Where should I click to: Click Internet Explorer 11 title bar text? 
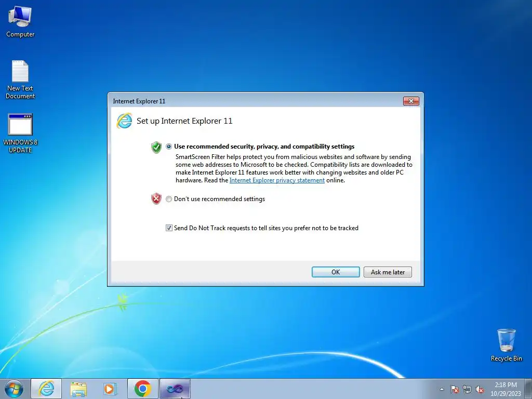[139, 101]
